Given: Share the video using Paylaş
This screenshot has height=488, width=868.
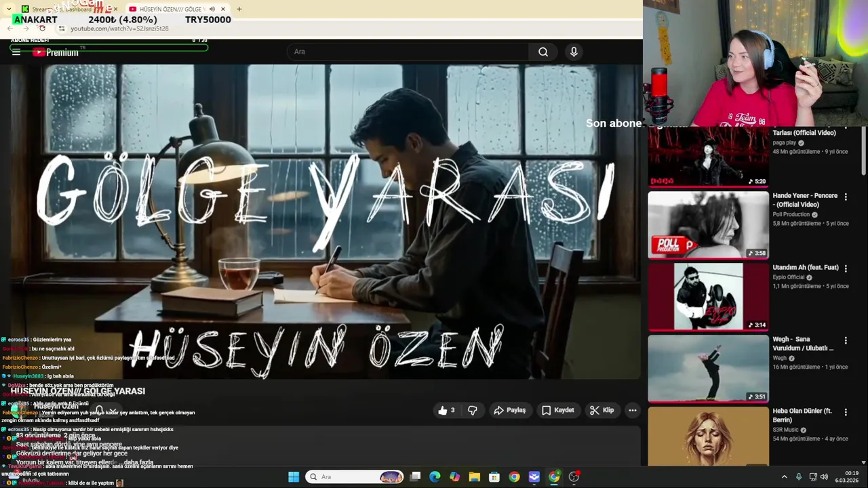Looking at the screenshot, I should pos(510,410).
